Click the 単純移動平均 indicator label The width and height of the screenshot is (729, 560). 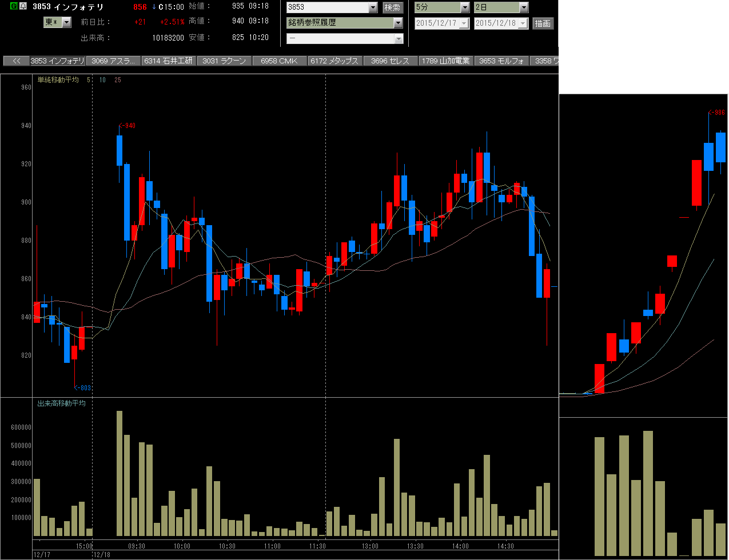pyautogui.click(x=58, y=80)
